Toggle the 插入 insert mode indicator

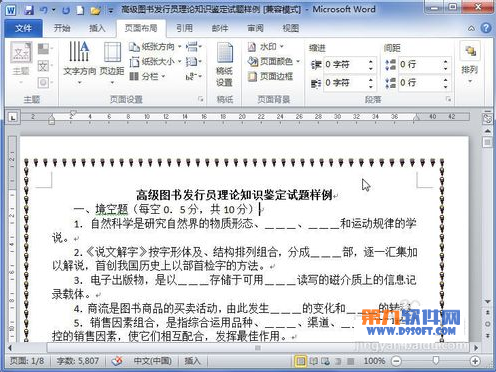coord(193,361)
